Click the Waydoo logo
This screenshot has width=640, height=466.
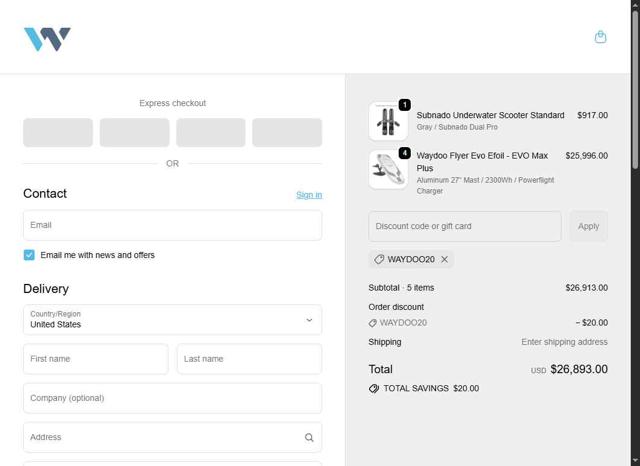click(47, 39)
